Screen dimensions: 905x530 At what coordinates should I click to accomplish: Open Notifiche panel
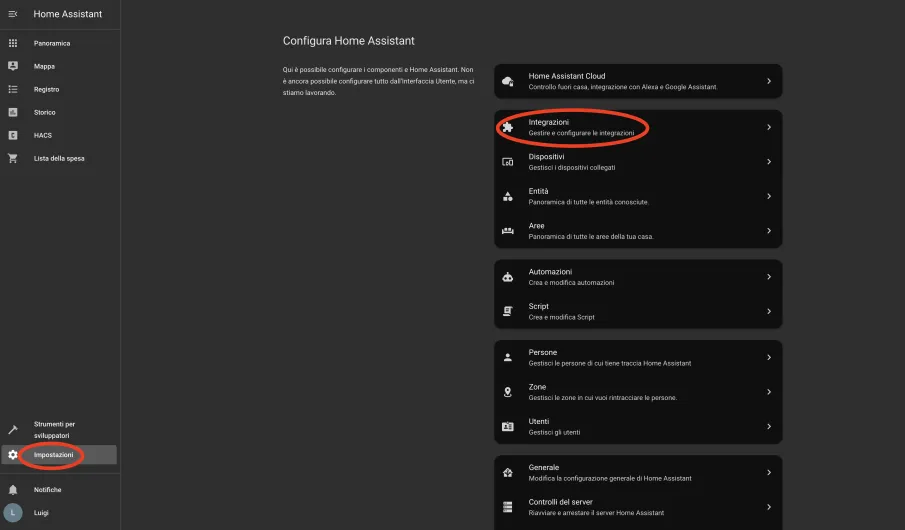click(x=60, y=490)
